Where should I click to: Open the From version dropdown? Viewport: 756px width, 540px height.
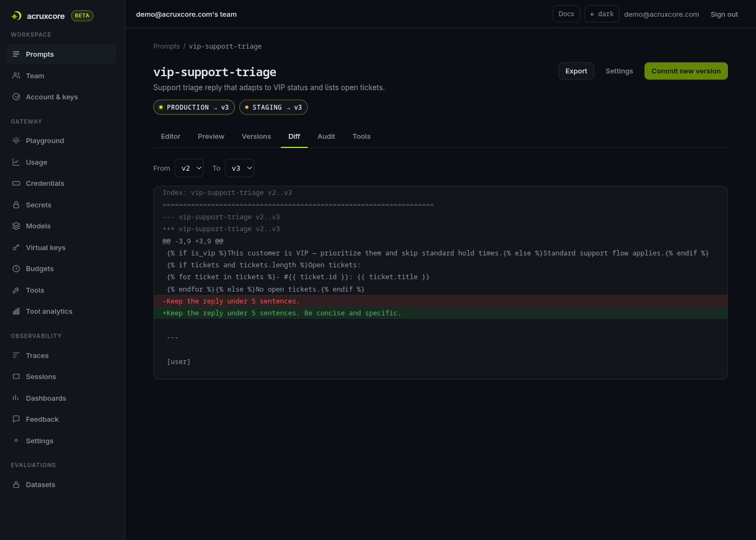coord(189,168)
